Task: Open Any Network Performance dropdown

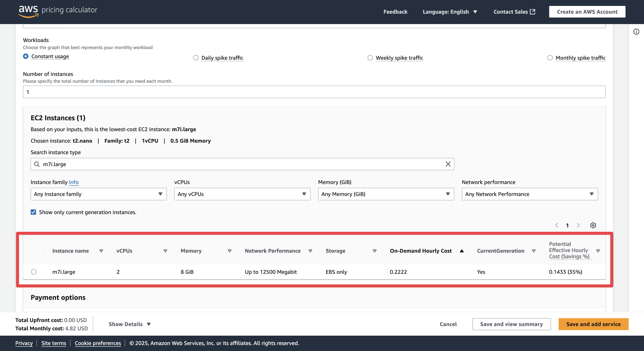Action: tap(530, 194)
